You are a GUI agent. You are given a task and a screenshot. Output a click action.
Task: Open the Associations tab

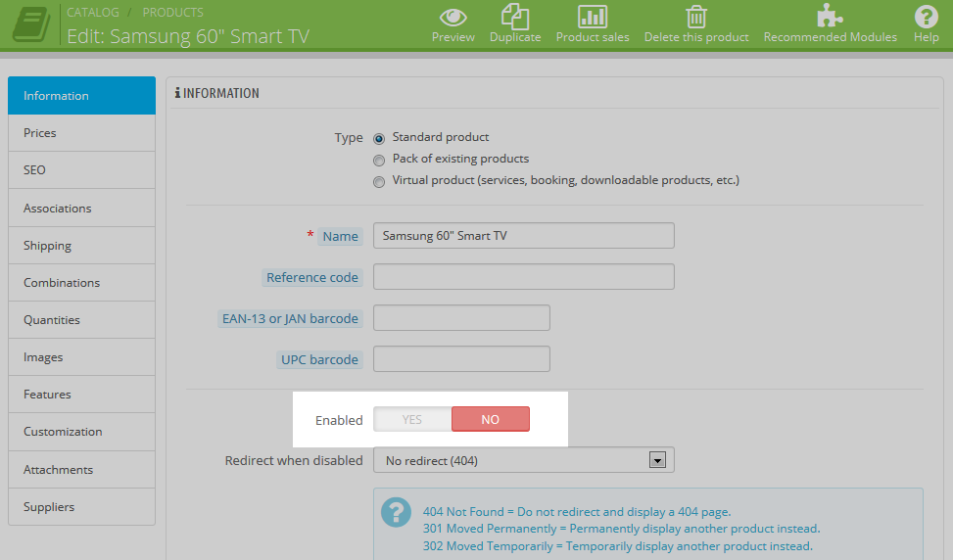[x=81, y=208]
